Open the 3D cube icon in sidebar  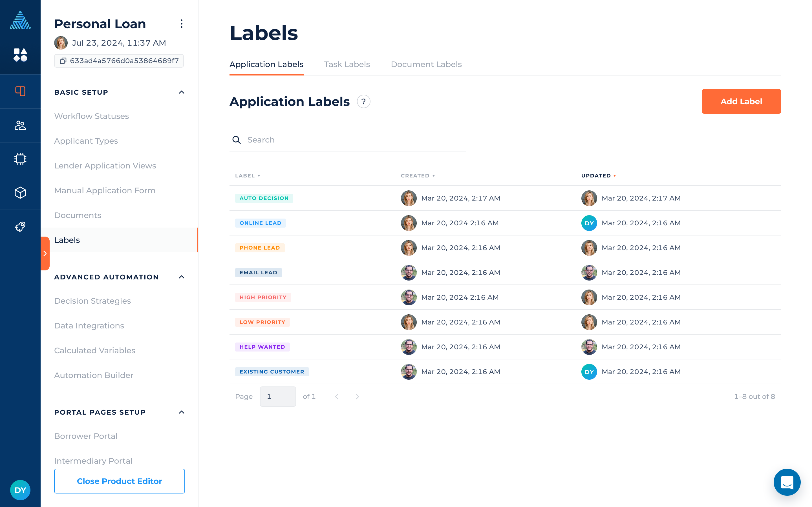click(20, 193)
